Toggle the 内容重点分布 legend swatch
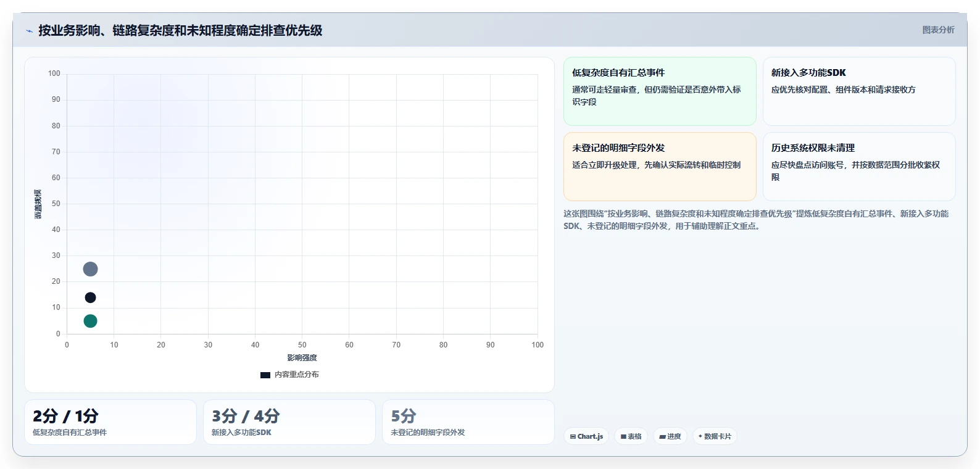Viewport: 980px width, 469px height. [x=265, y=375]
